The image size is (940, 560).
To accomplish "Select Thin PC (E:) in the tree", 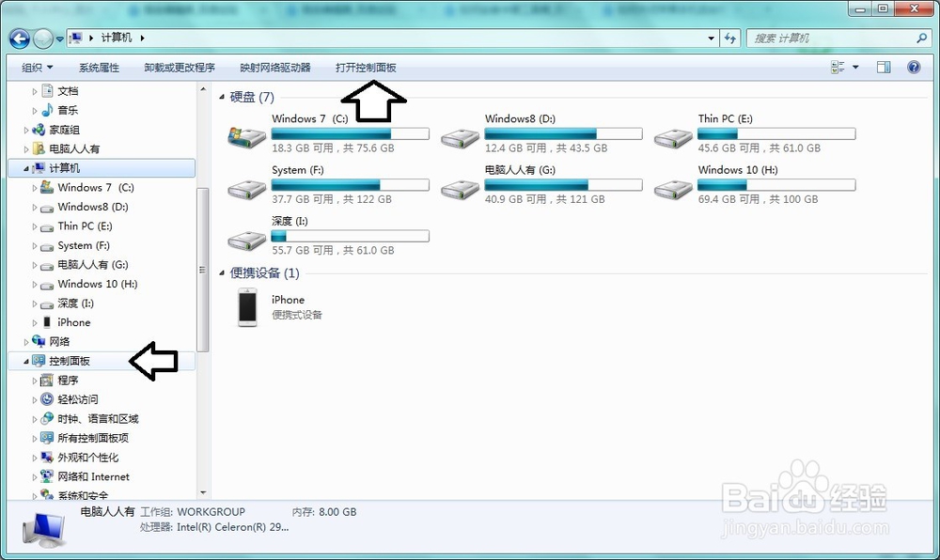I will (86, 226).
